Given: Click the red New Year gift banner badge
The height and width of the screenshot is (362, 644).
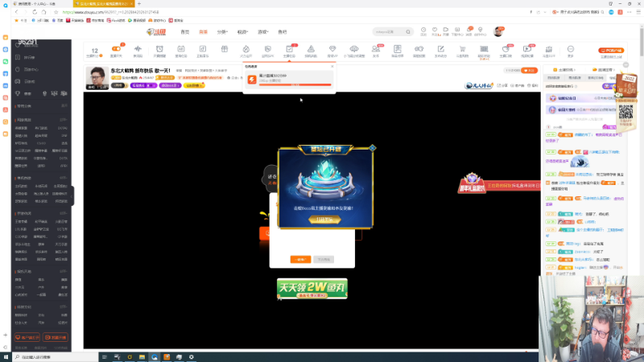Looking at the screenshot, I should click(x=472, y=183).
